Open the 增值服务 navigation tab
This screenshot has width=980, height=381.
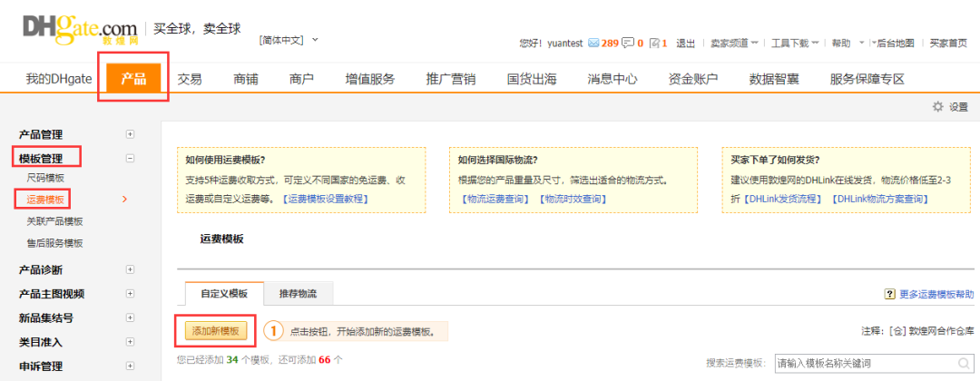point(370,79)
